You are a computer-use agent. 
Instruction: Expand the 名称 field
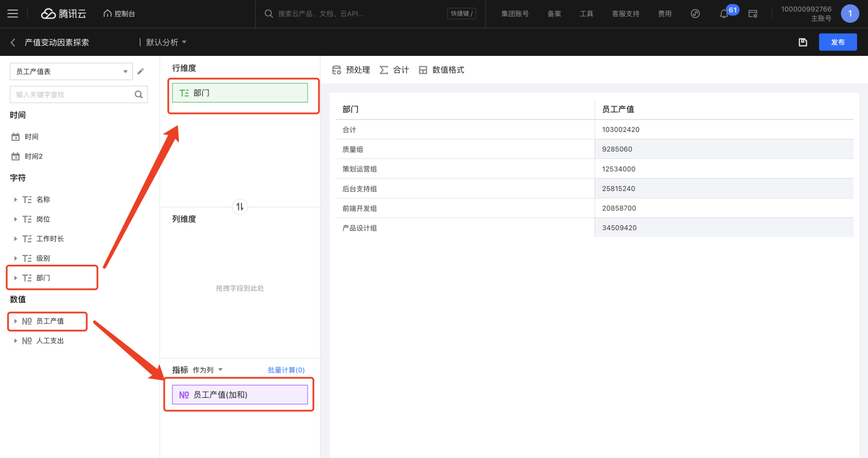coord(15,200)
